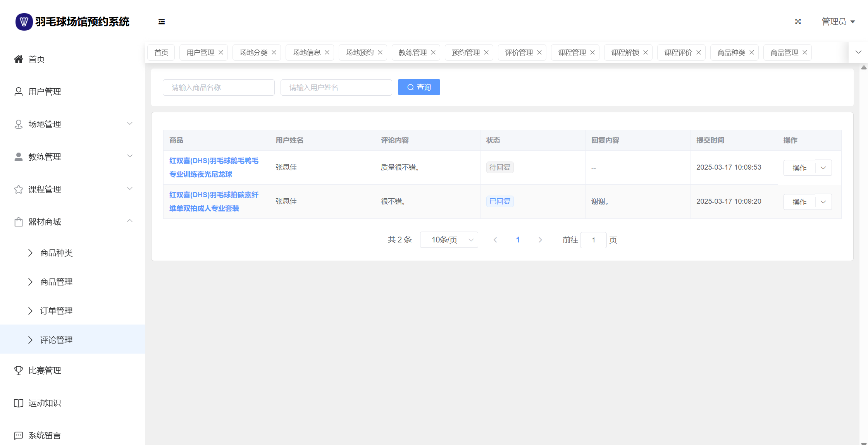This screenshot has width=868, height=445.
Task: Click the 请输入商品名称 input field
Action: click(x=219, y=88)
